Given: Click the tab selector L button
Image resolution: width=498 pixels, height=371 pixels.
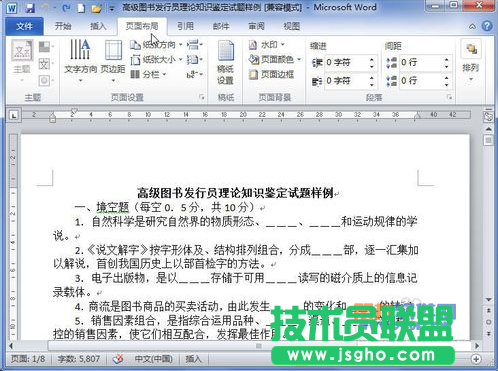Looking at the screenshot, I should (14, 115).
